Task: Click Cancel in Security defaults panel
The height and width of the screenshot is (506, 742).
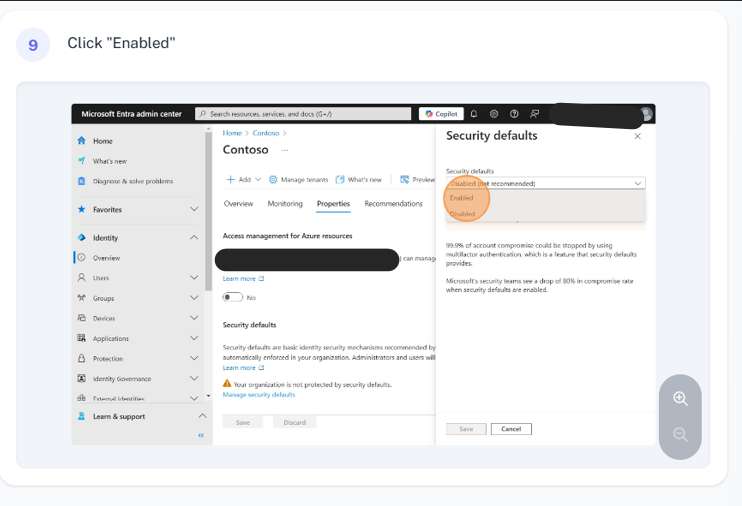Action: [511, 429]
